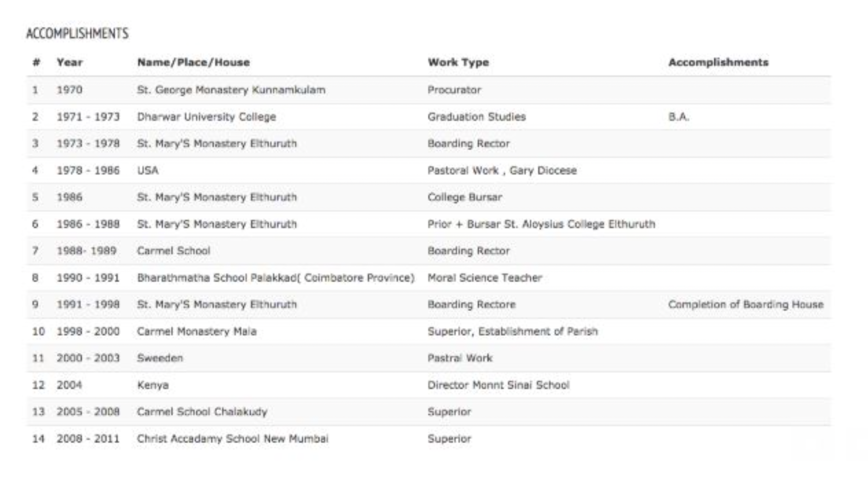
Task: Click the 1978 - 1986 year cell
Action: pos(88,171)
